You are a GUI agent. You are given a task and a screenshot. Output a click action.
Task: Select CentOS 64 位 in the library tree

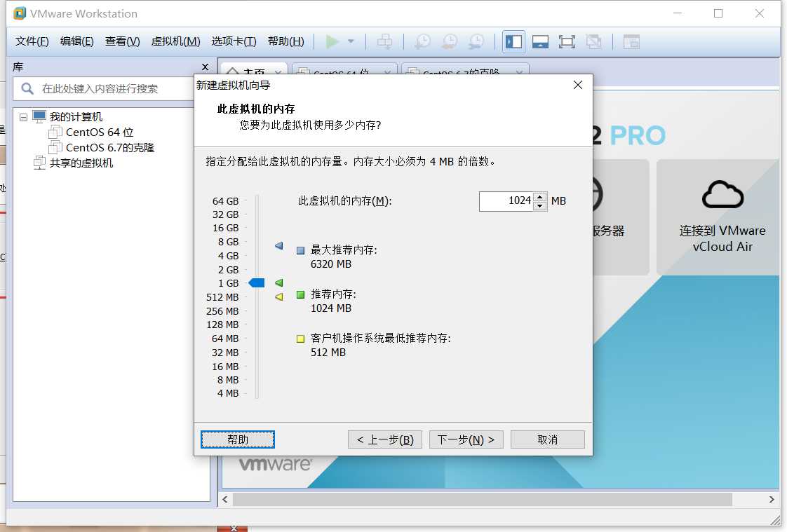(x=100, y=132)
